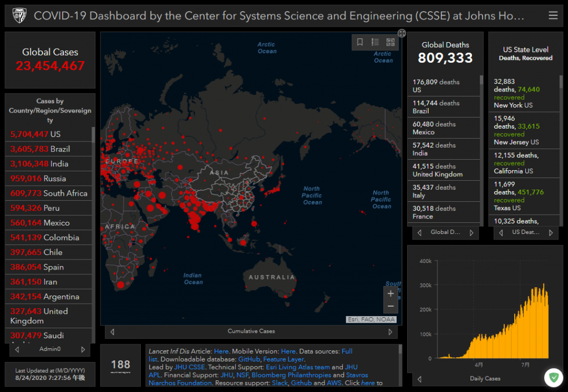568x392 pixels.
Task: Select the 541,139 Colombia row
Action: click(x=49, y=238)
